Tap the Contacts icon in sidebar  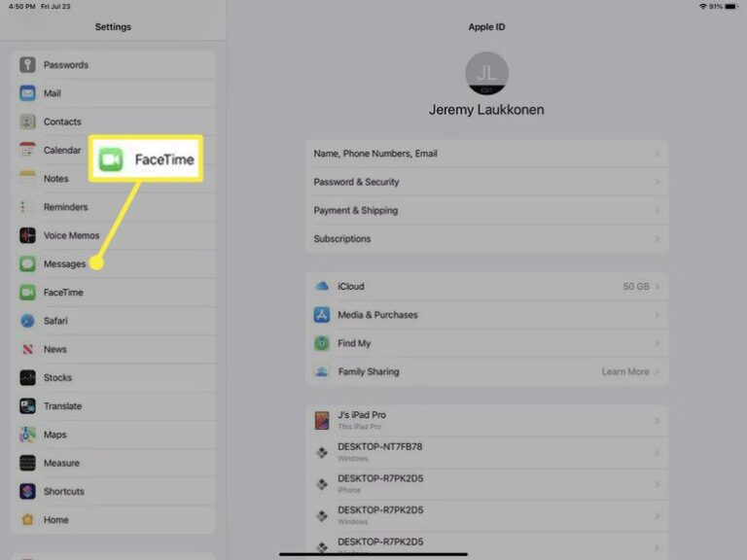click(x=27, y=122)
